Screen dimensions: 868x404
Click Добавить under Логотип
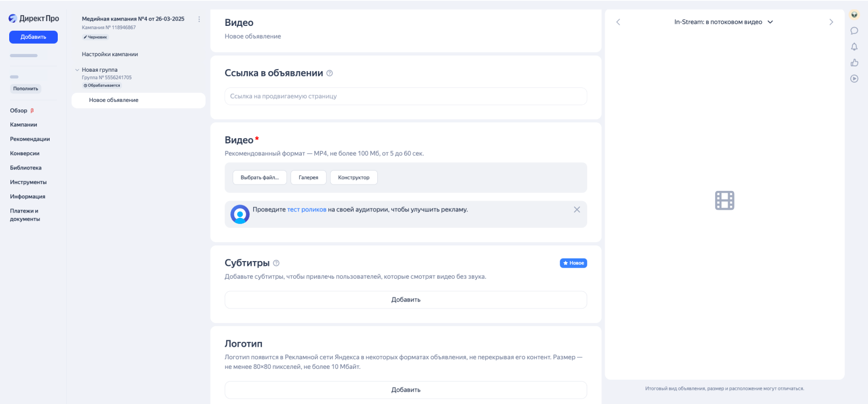tap(406, 390)
